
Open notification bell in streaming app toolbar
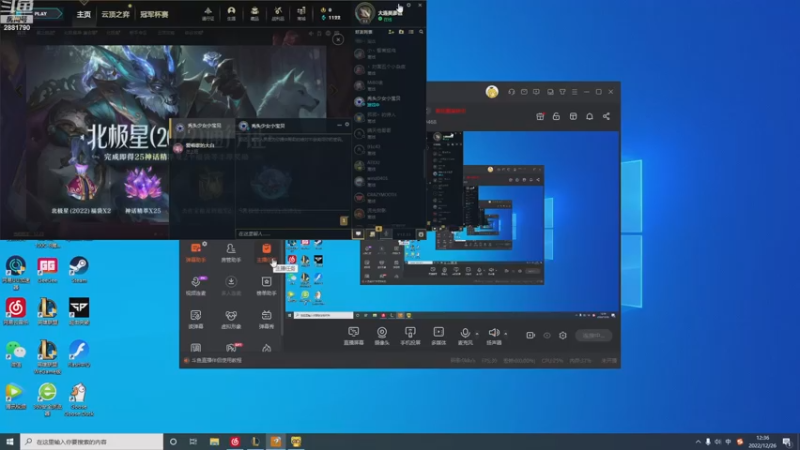pyautogui.click(x=589, y=116)
